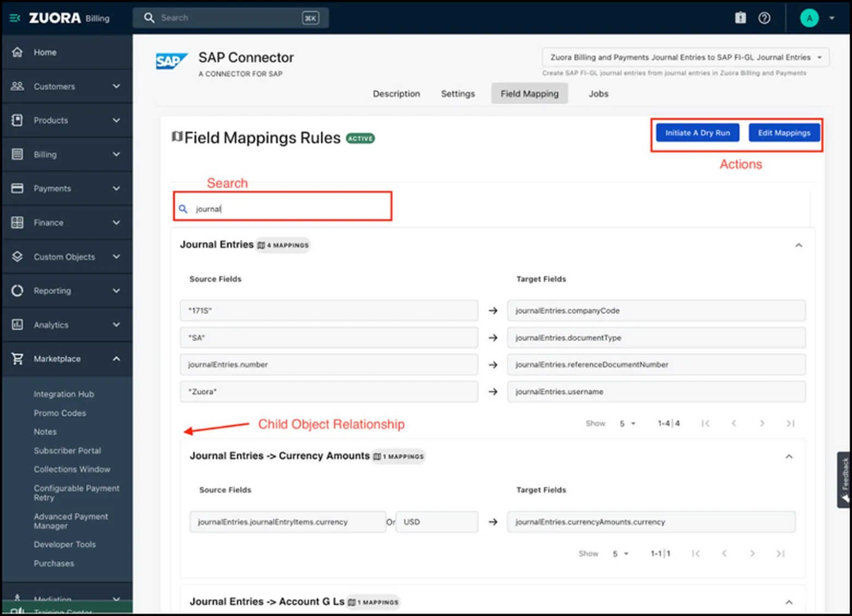This screenshot has height=616, width=852.
Task: Collapse the Journal Entries mappings section
Action: pos(798,245)
